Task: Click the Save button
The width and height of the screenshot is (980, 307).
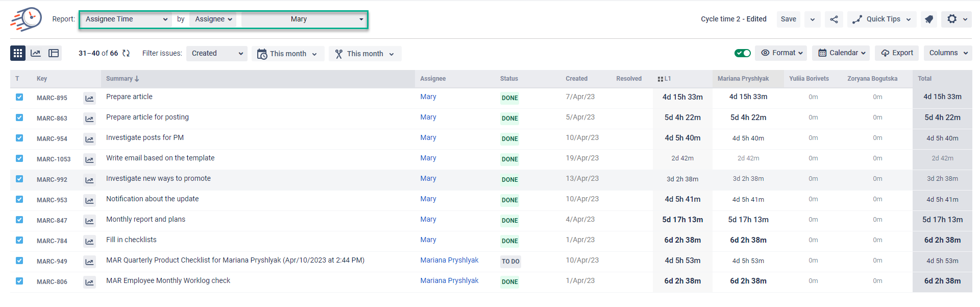Action: click(788, 19)
